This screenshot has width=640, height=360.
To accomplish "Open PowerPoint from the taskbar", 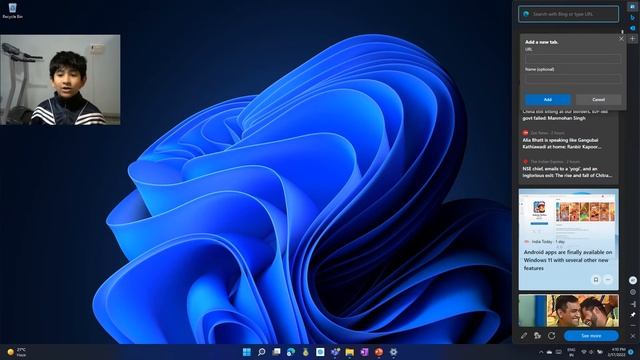I will click(x=379, y=352).
